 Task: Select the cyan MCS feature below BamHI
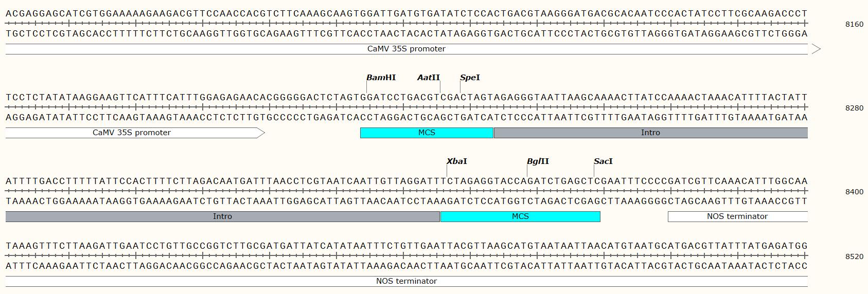coord(427,133)
